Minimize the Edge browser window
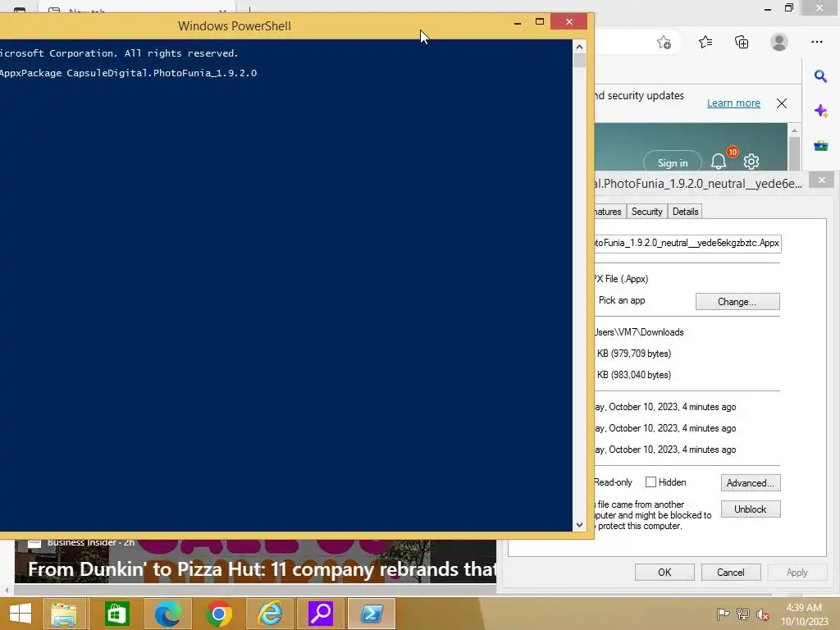Image resolution: width=840 pixels, height=630 pixels. (x=768, y=8)
